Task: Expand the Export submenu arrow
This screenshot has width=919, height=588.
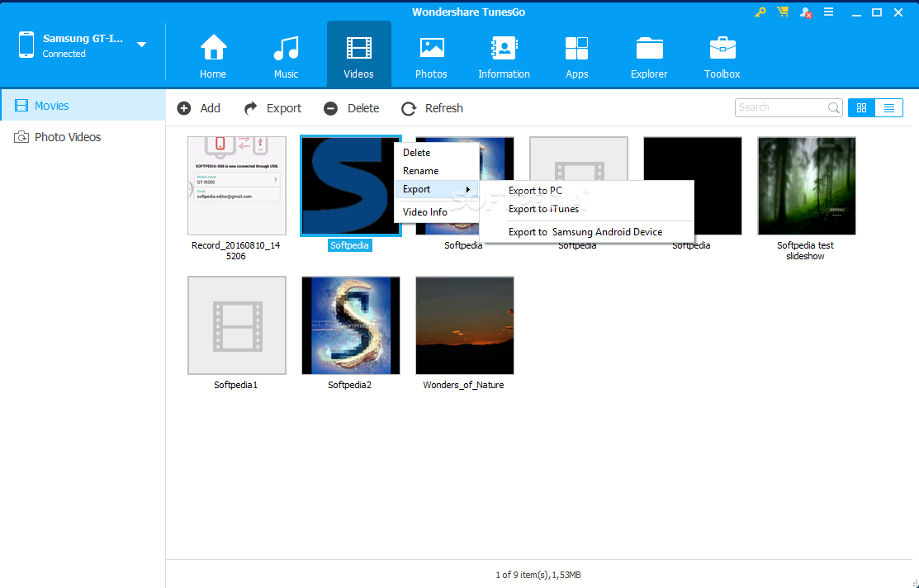Action: (467, 189)
